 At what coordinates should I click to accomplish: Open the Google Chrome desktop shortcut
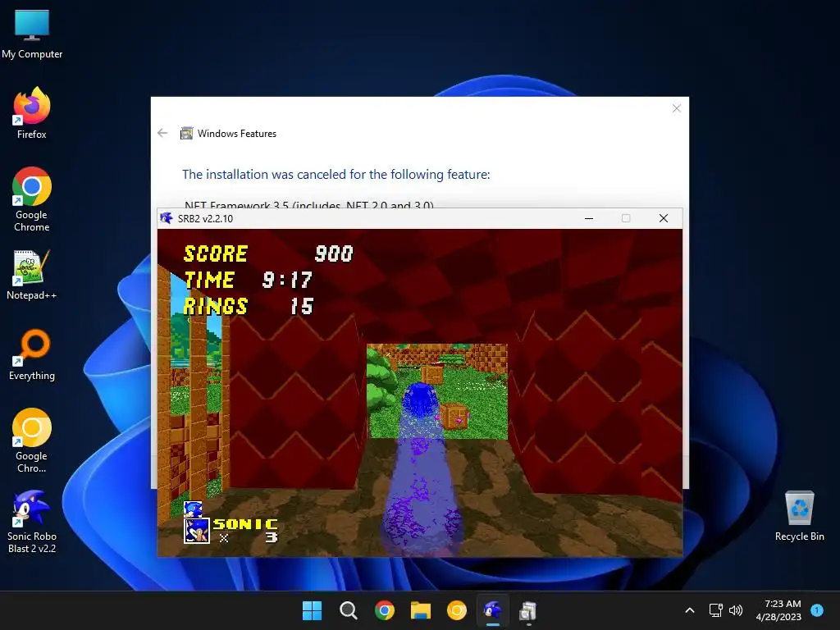click(32, 199)
